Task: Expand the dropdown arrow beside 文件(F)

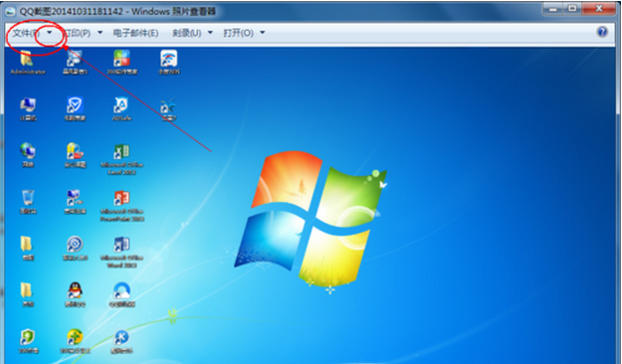Action: [50, 33]
